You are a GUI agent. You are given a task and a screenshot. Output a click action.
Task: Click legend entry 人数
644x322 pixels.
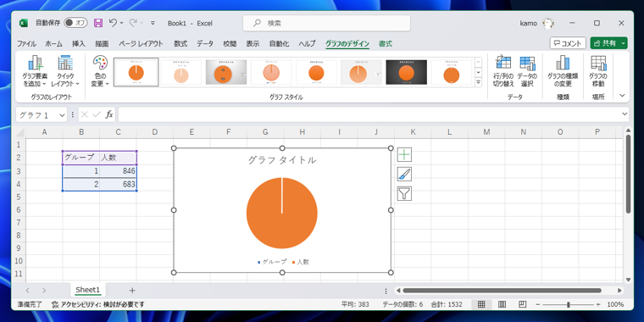point(300,262)
